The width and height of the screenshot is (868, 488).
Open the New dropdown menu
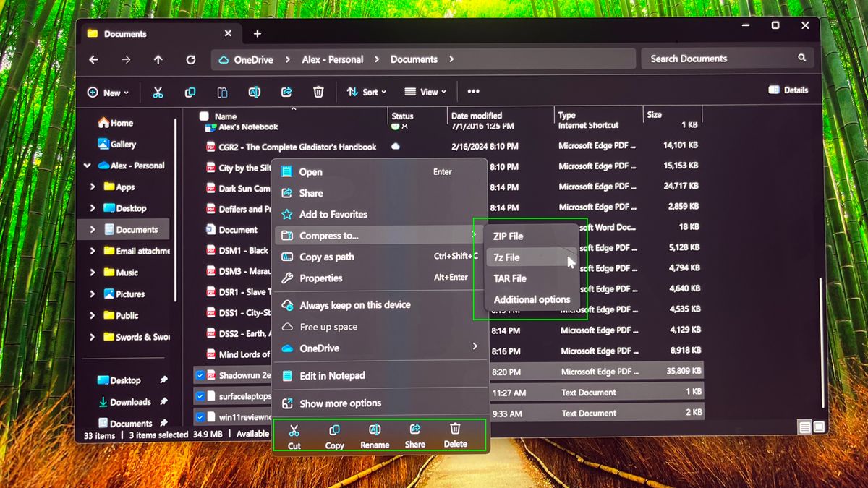[107, 92]
